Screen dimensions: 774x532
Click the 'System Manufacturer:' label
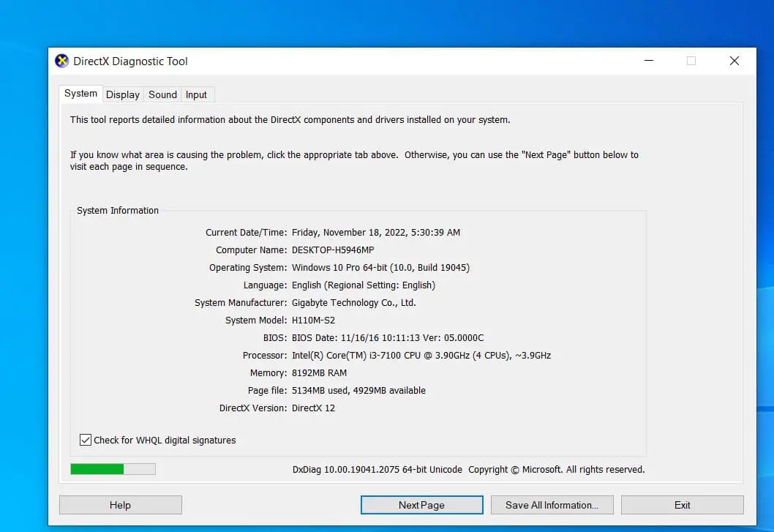click(x=241, y=302)
